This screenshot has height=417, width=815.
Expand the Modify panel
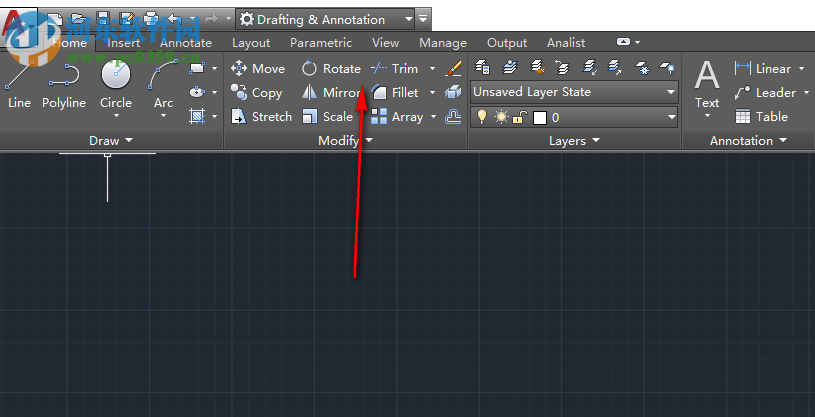coord(346,140)
